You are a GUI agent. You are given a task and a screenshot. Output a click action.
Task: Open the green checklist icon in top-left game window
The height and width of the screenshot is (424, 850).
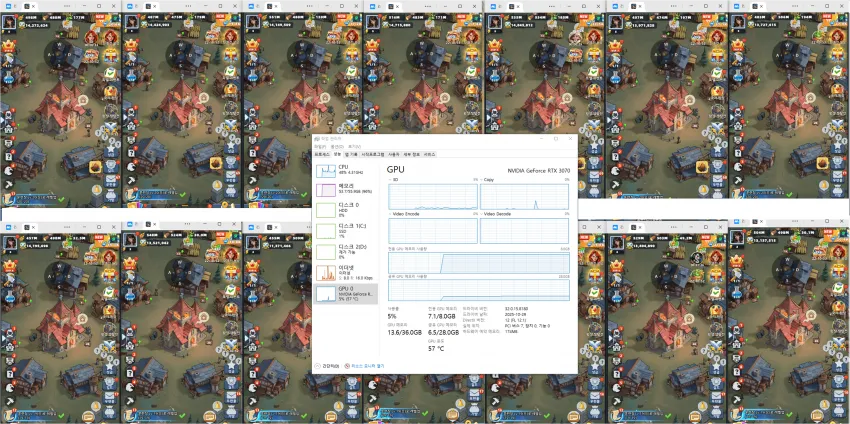pos(111,73)
